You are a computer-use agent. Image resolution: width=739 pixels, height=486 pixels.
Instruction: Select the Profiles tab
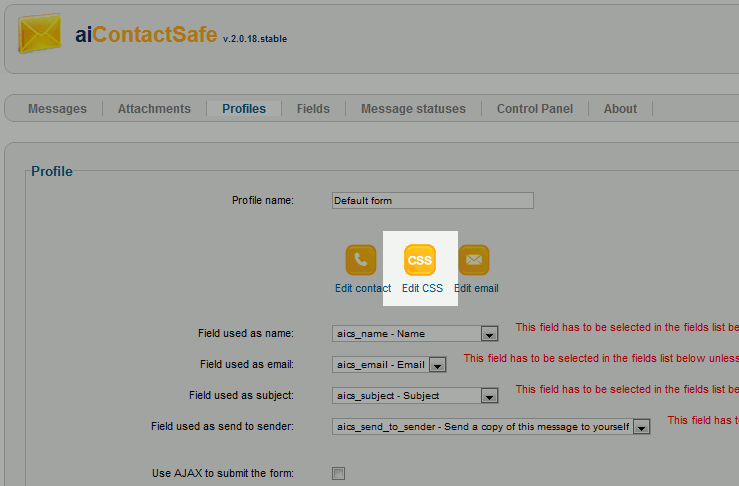coord(244,109)
